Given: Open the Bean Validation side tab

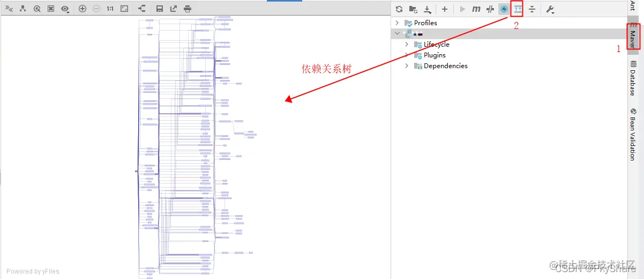Looking at the screenshot, I should [633, 134].
